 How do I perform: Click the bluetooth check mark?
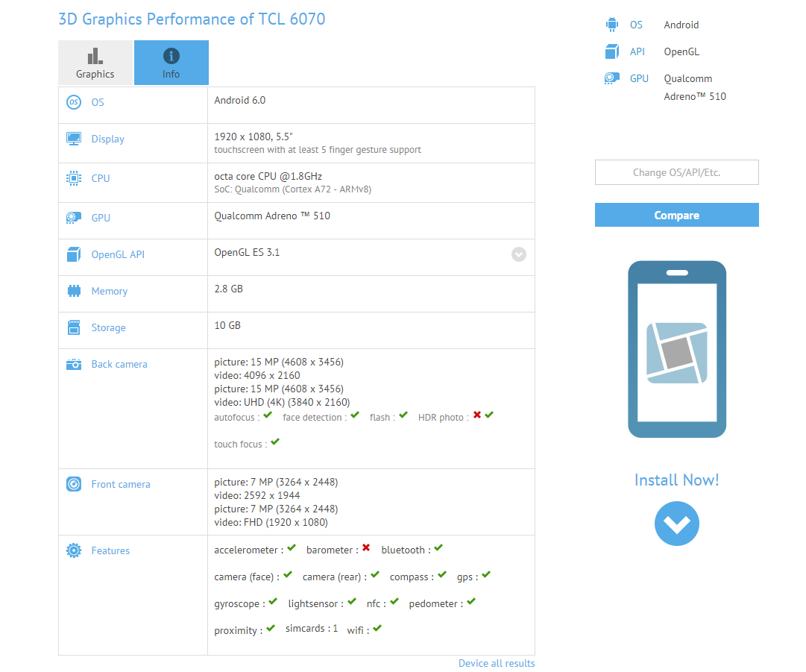pyautogui.click(x=438, y=547)
